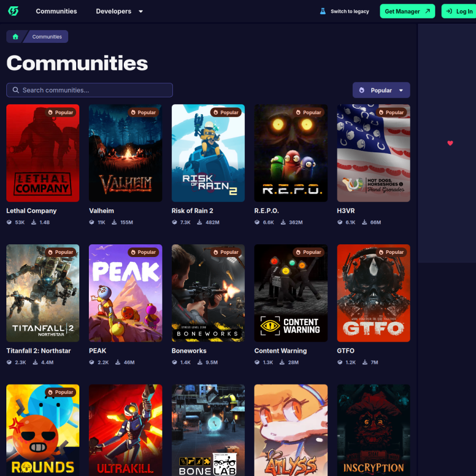This screenshot has height=476, width=476.
Task: Click download icon next to 46M
Action: tap(118, 362)
